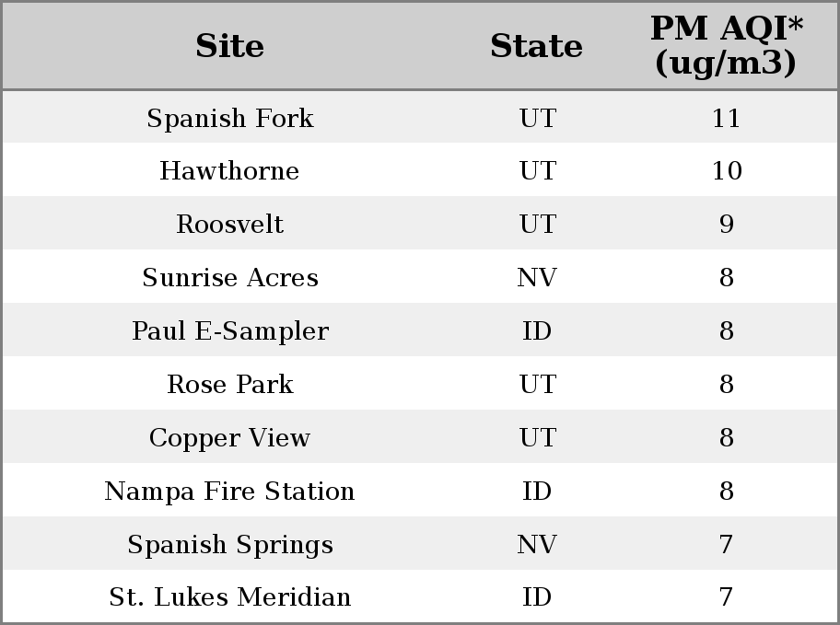Image resolution: width=840 pixels, height=625 pixels.
Task: Select the Nampa Fire Station cell
Action: [x=230, y=492]
